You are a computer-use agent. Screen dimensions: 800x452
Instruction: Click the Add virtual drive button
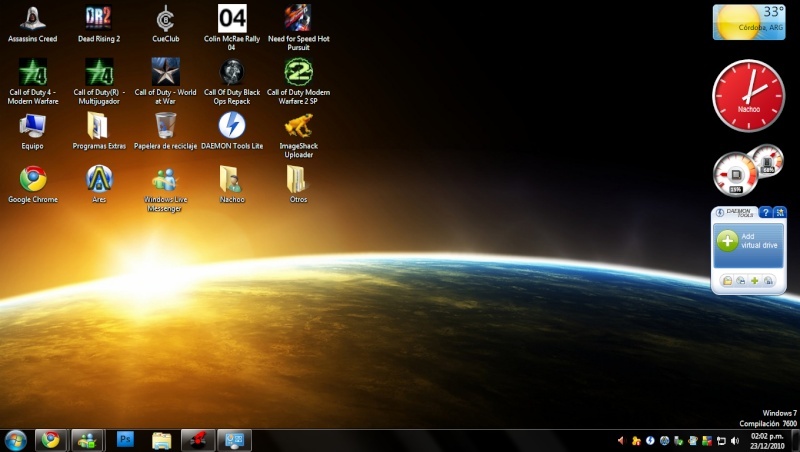[x=748, y=246]
